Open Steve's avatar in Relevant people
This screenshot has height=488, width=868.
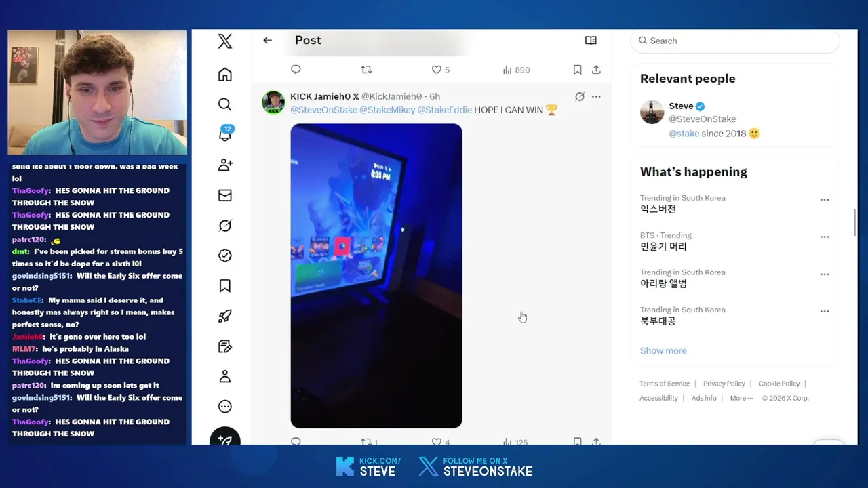(x=652, y=112)
